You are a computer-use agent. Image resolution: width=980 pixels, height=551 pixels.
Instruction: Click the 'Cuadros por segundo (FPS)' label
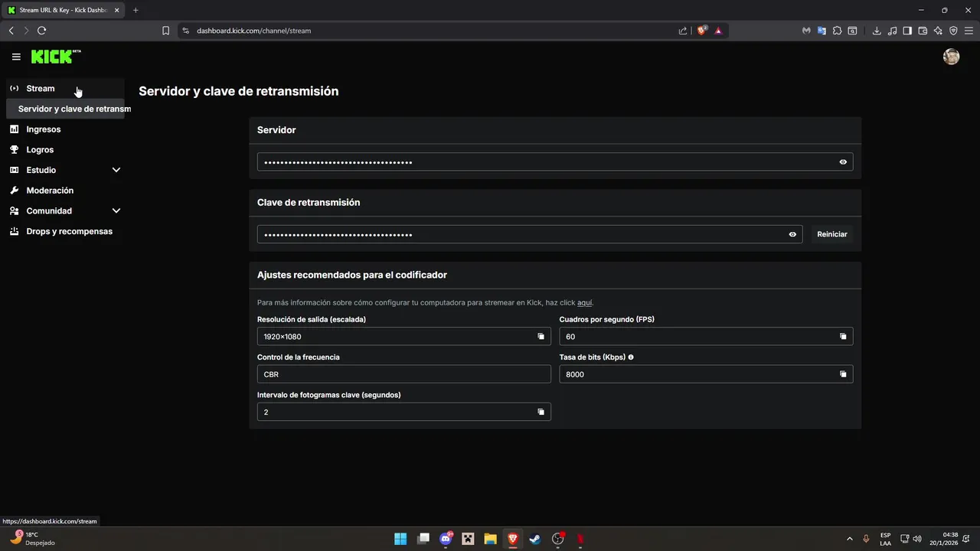[x=607, y=319]
